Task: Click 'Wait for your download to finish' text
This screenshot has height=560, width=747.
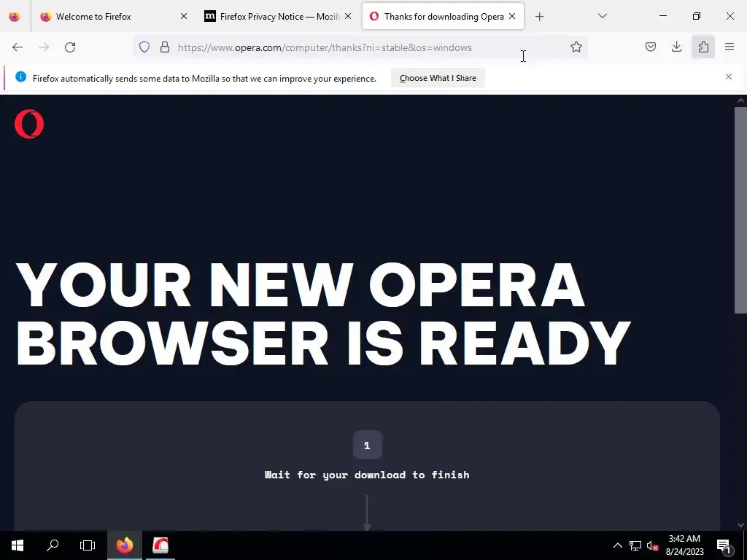Action: (x=367, y=475)
